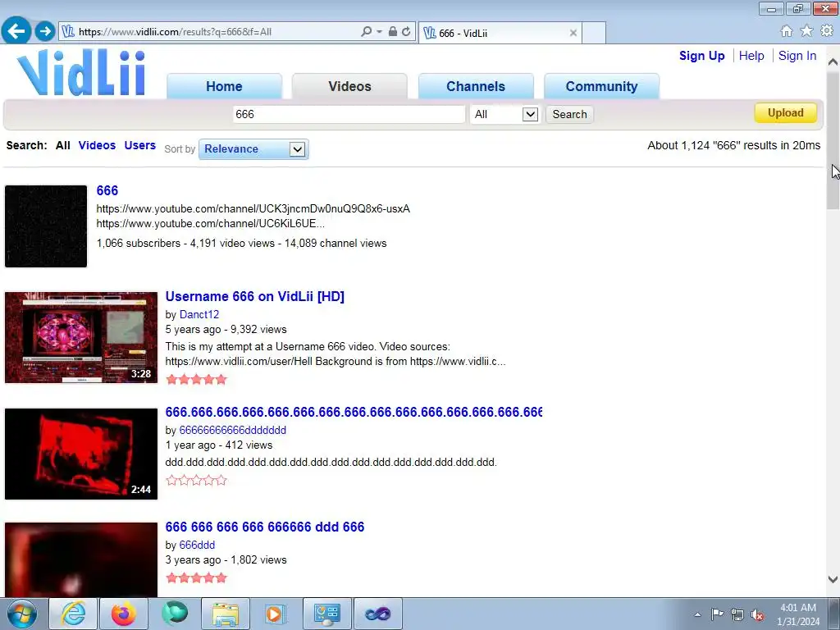The height and width of the screenshot is (630, 840).
Task: Open the Sort by Relevance dropdown
Action: point(253,149)
